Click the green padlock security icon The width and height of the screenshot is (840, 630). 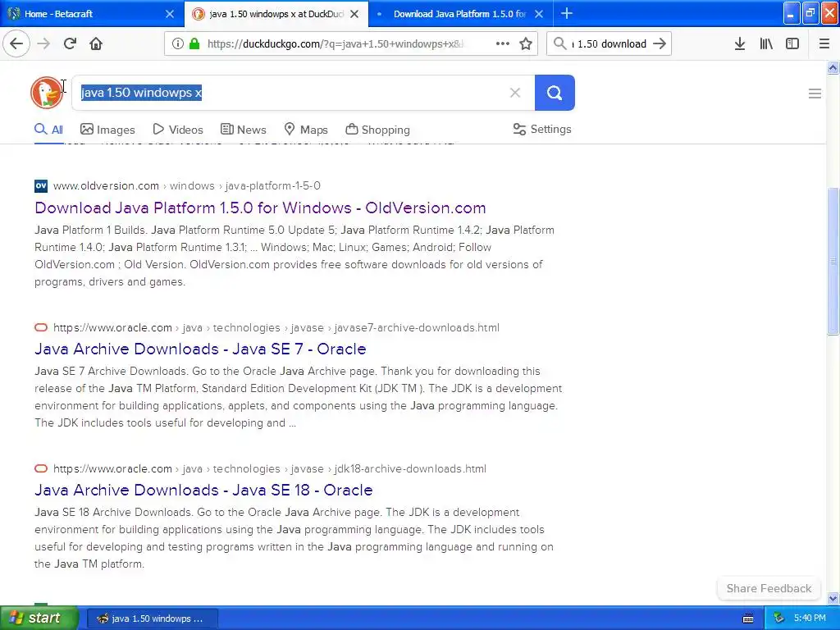[194, 43]
